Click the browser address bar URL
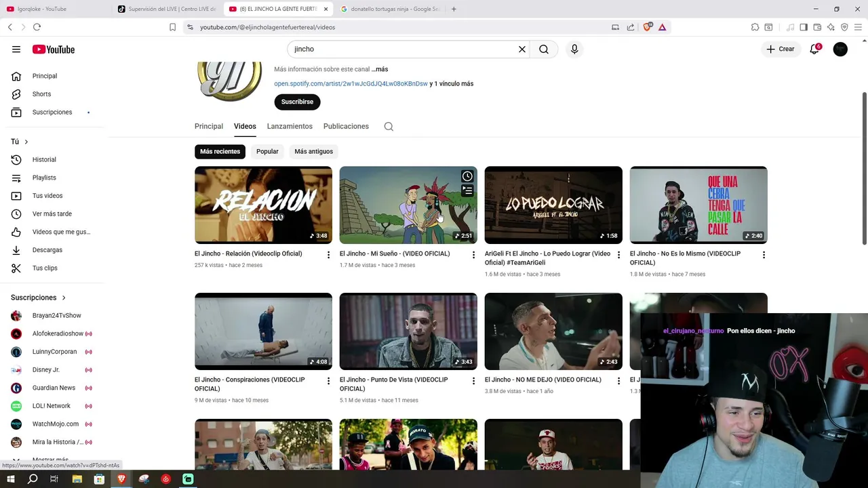Viewport: 868px width, 488px height. pyautogui.click(x=267, y=27)
